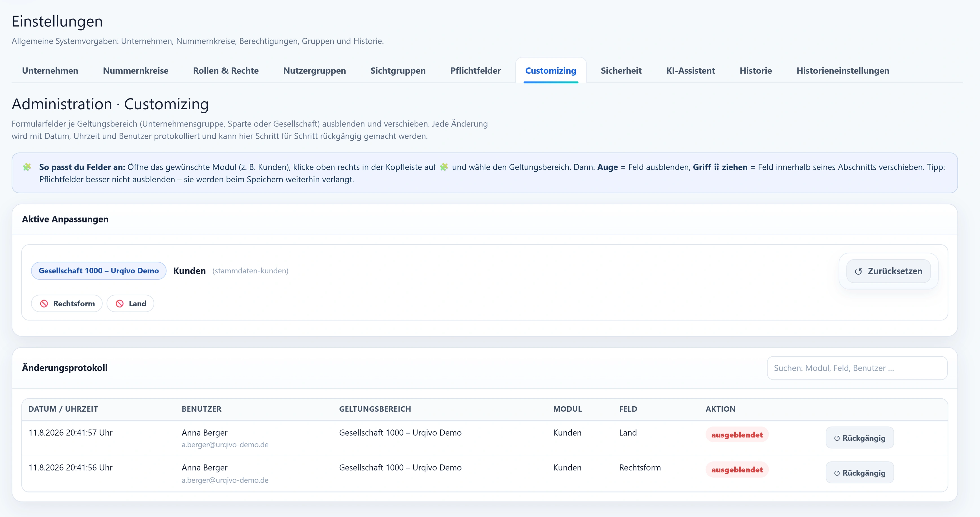The height and width of the screenshot is (517, 980).
Task: Click Anna Berger in the 20:41:57 row
Action: [x=205, y=433]
